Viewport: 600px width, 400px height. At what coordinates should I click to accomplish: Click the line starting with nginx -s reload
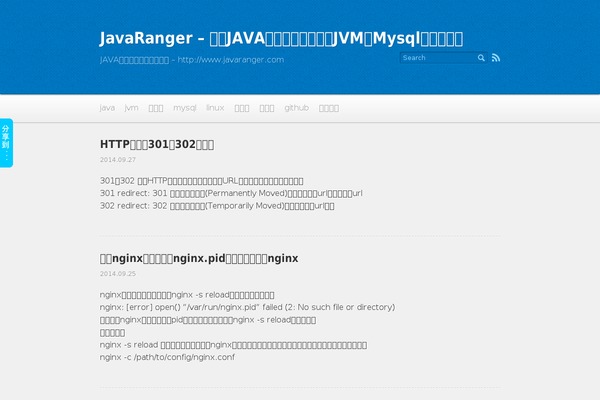(233, 345)
